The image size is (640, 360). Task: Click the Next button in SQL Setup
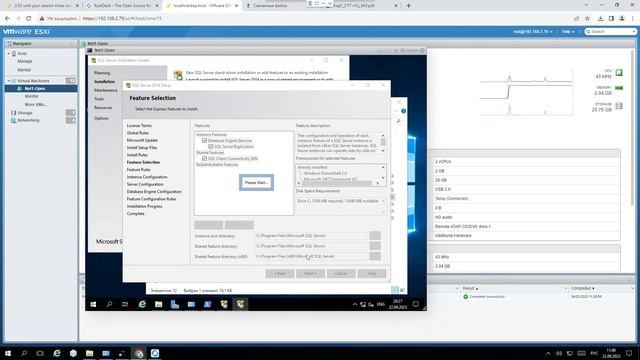point(310,273)
